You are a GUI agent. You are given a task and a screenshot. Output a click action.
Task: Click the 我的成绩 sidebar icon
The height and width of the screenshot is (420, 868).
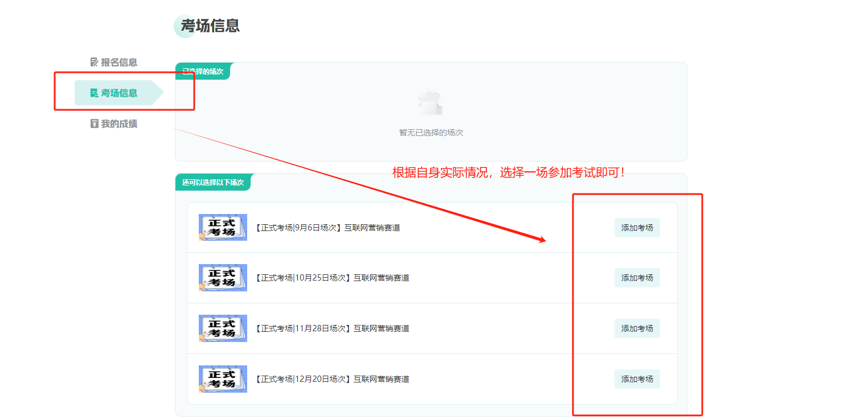point(95,123)
